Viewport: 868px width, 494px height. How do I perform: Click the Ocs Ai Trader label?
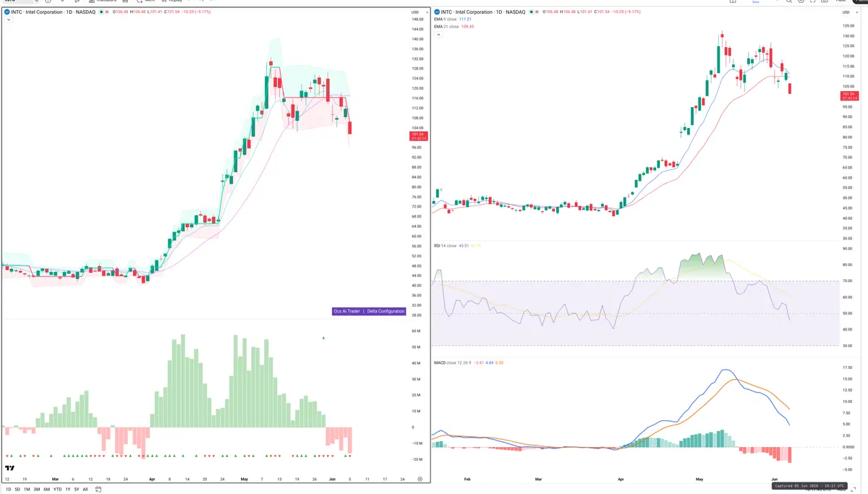[x=346, y=311]
